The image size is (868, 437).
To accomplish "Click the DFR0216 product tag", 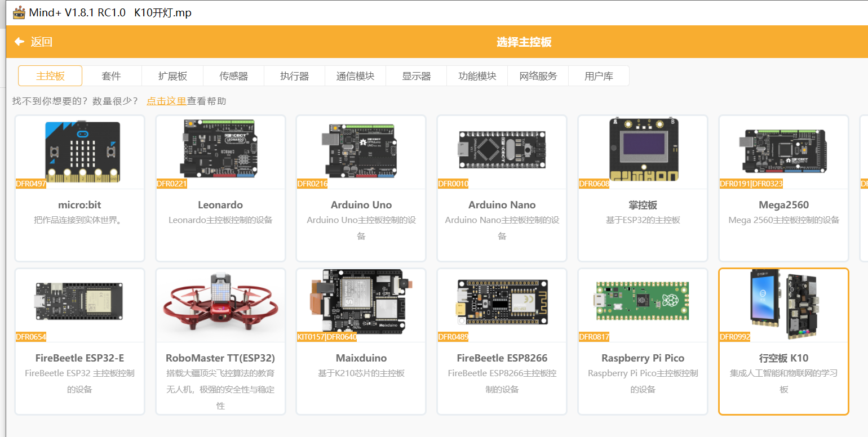I will pyautogui.click(x=312, y=184).
